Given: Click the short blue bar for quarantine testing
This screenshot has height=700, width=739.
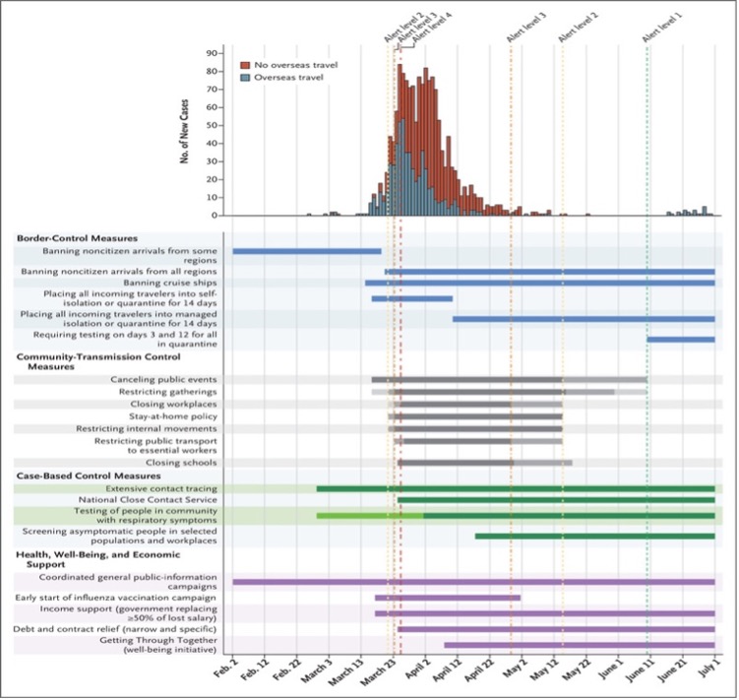Looking at the screenshot, I should pyautogui.click(x=681, y=340).
